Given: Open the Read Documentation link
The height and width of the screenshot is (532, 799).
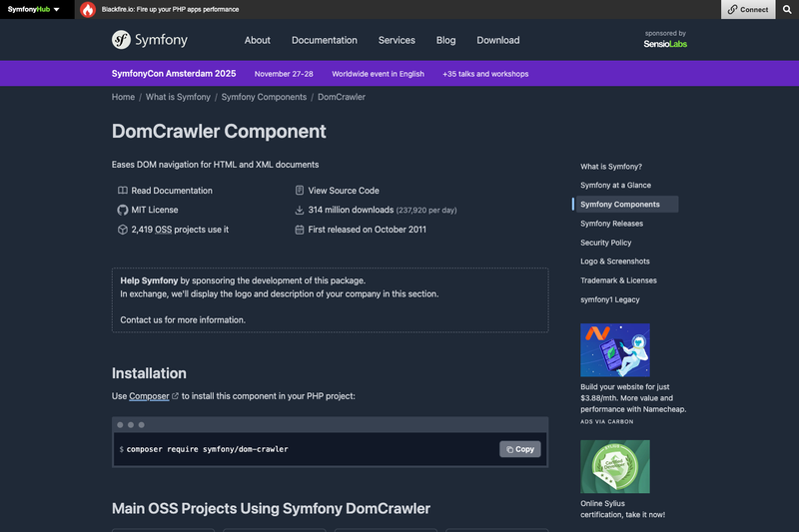Looking at the screenshot, I should pyautogui.click(x=172, y=191).
